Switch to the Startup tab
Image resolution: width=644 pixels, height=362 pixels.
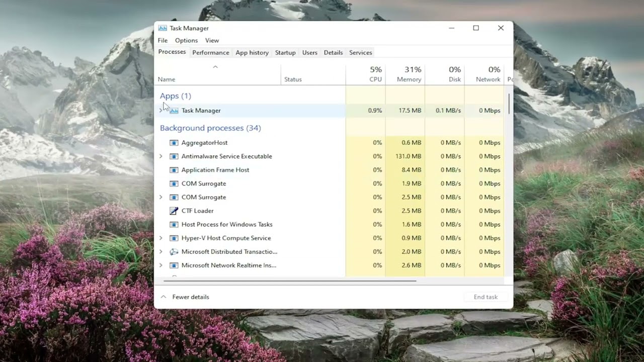[285, 52]
